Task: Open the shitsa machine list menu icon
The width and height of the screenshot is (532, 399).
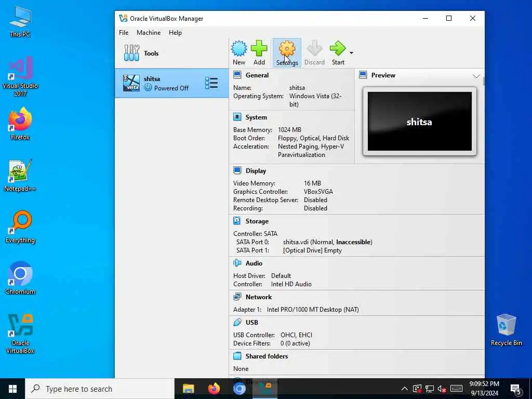Action: coord(211,83)
